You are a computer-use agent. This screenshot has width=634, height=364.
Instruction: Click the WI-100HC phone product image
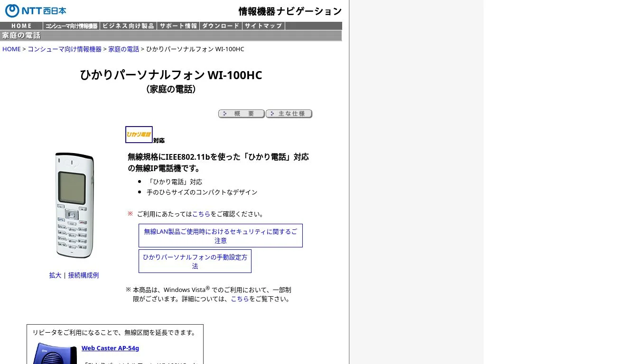tap(75, 205)
